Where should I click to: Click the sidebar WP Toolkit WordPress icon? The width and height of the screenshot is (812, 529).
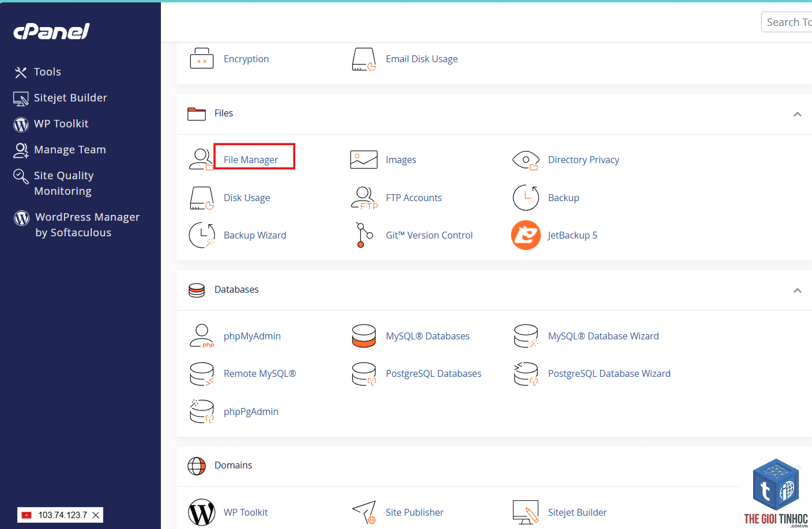pyautogui.click(x=21, y=124)
